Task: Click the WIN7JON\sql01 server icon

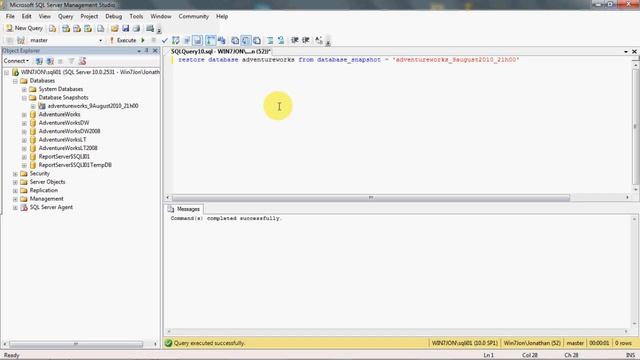Action: pos(16,72)
